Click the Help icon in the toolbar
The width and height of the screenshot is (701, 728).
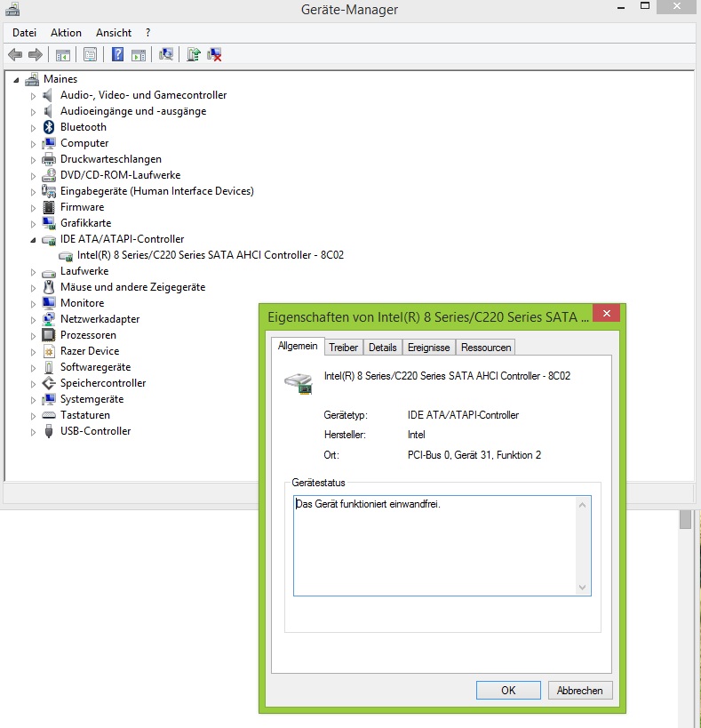(117, 55)
